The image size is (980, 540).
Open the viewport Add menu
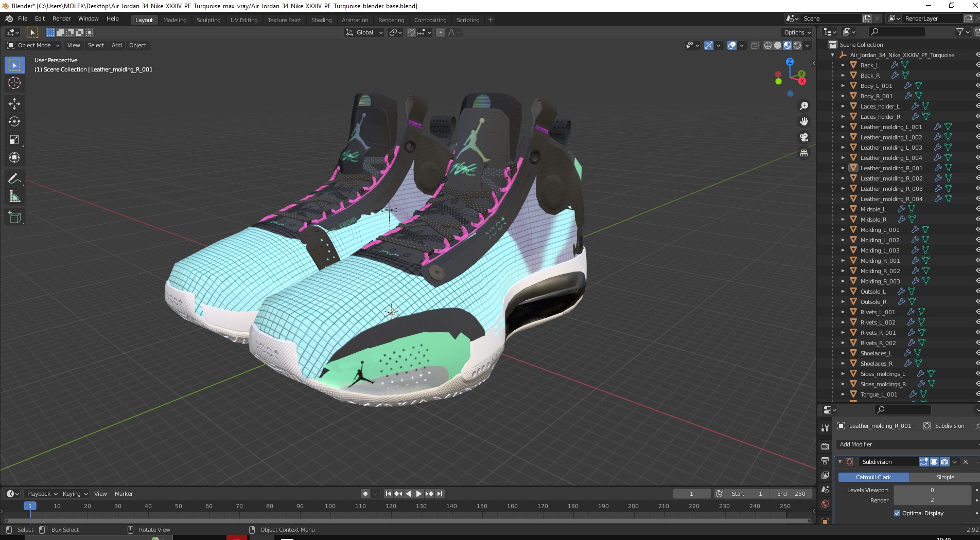[x=117, y=45]
